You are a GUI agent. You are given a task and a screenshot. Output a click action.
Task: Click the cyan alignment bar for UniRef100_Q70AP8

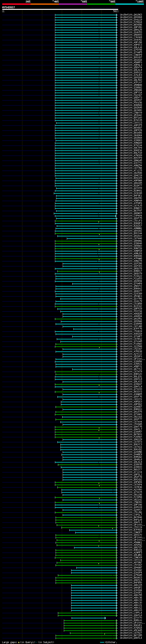click(95, 284)
